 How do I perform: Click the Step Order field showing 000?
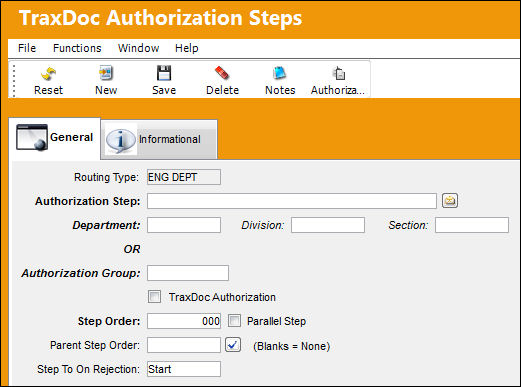pyautogui.click(x=184, y=321)
